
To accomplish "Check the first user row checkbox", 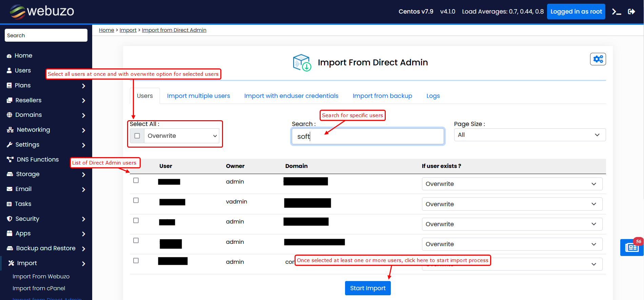I will pos(136,180).
